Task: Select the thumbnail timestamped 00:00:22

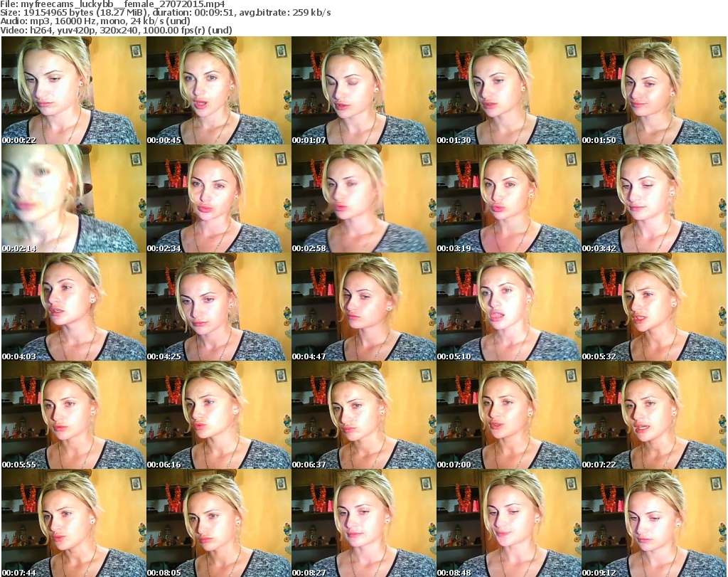Action: click(74, 90)
